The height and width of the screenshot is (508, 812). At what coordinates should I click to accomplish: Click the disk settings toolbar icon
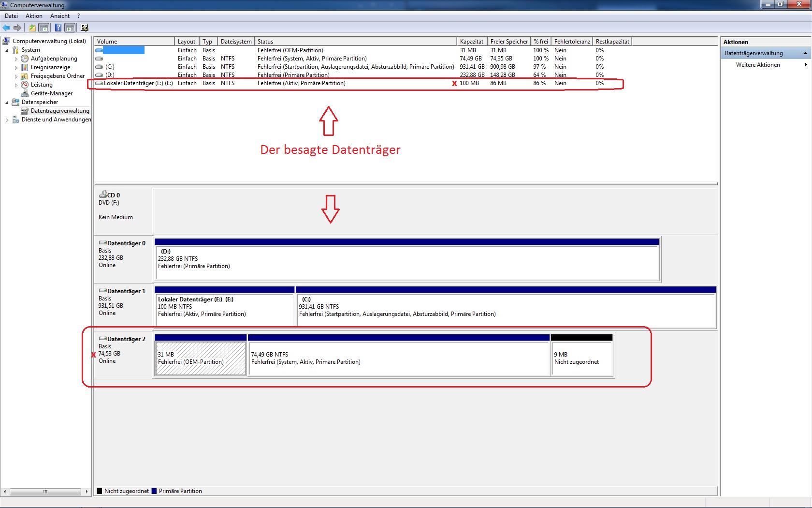[85, 28]
